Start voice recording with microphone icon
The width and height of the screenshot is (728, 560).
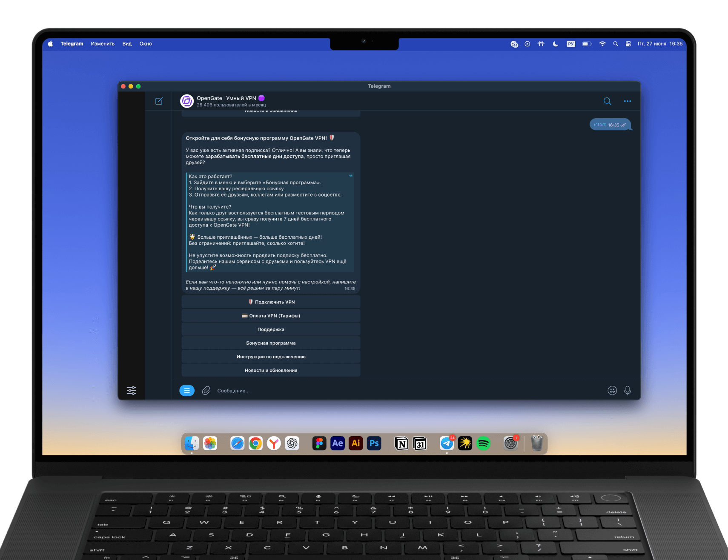point(628,391)
